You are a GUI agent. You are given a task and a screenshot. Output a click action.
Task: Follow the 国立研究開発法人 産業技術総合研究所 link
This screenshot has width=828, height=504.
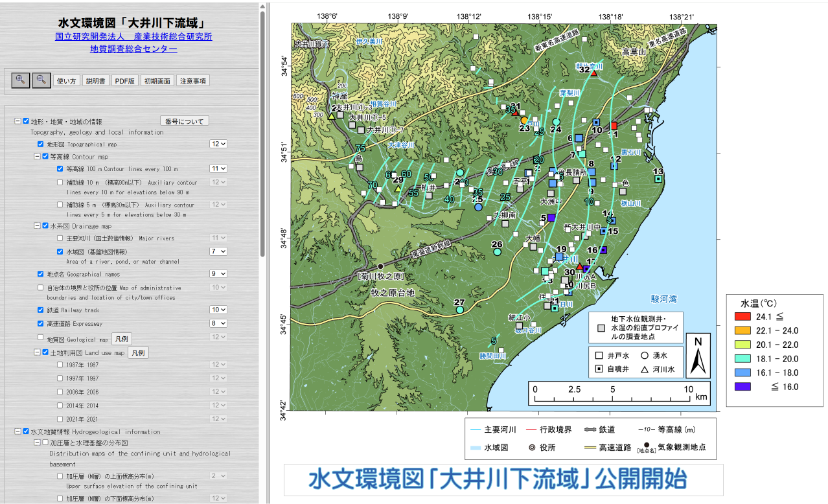pyautogui.click(x=133, y=36)
